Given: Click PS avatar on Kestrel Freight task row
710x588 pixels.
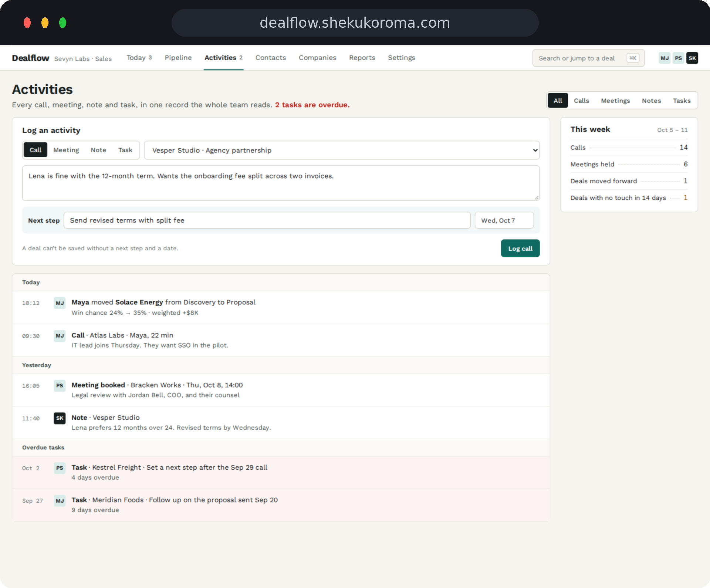Looking at the screenshot, I should (60, 468).
